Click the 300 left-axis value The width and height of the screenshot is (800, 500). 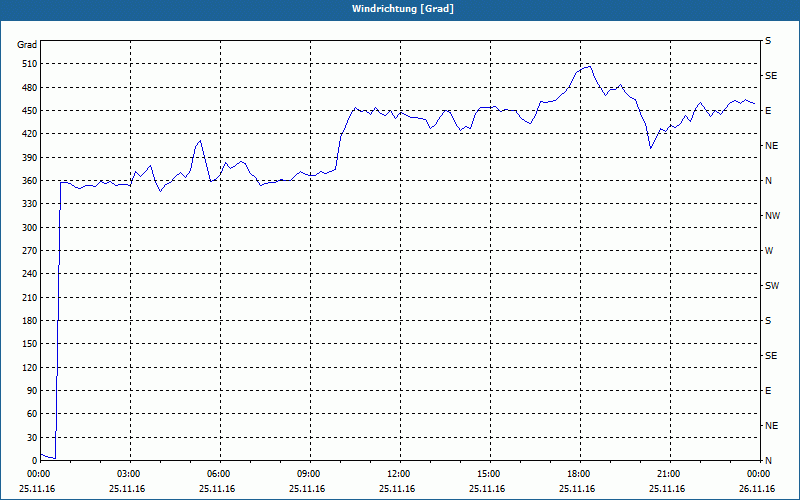29,228
